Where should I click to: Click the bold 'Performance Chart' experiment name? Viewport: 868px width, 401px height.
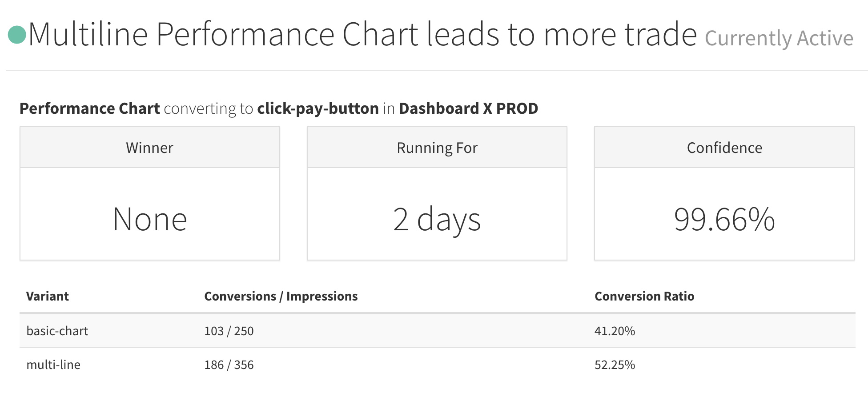[x=90, y=108]
